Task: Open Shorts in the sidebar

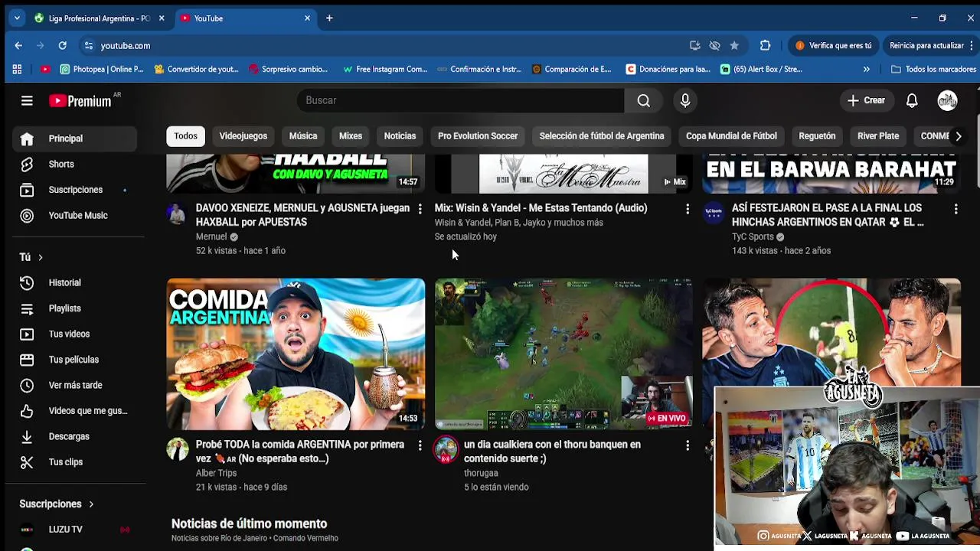Action: 74,164
